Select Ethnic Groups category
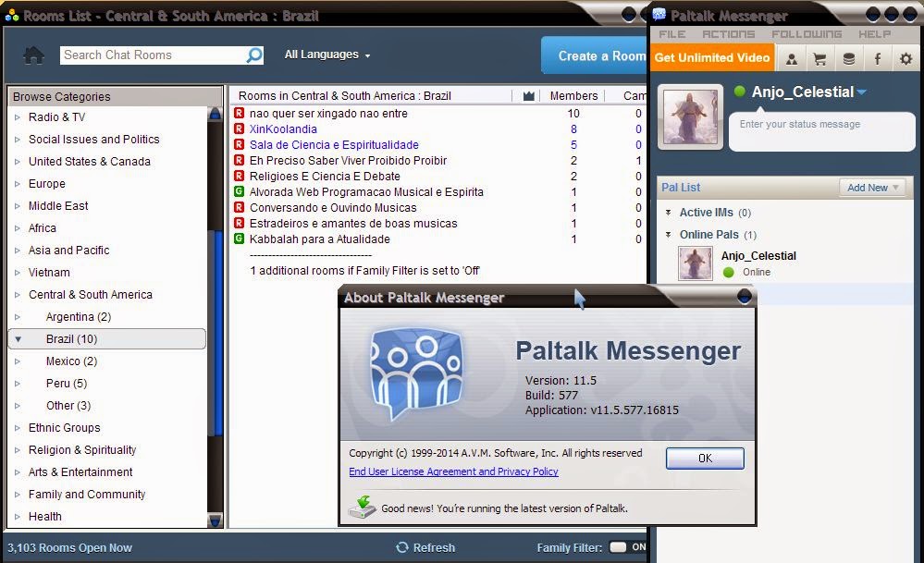 coord(64,428)
